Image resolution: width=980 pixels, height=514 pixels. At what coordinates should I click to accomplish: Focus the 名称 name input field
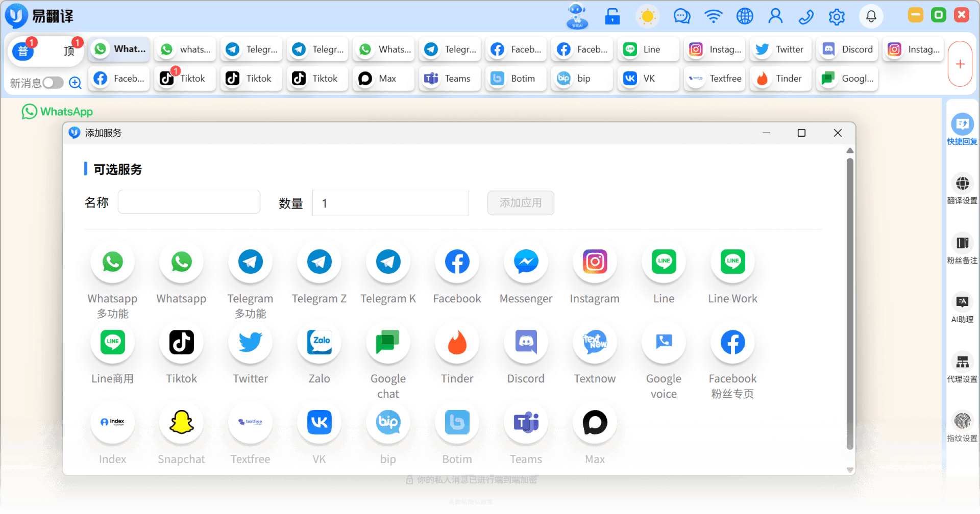(189, 202)
